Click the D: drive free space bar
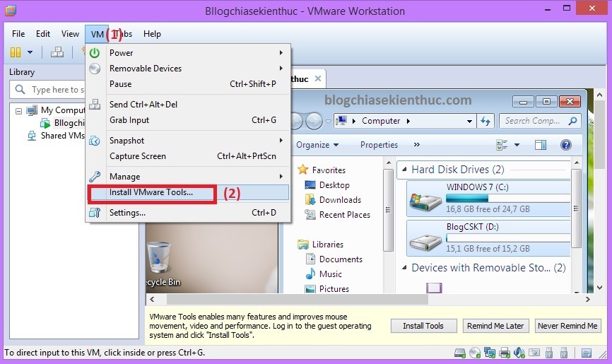 (508, 238)
